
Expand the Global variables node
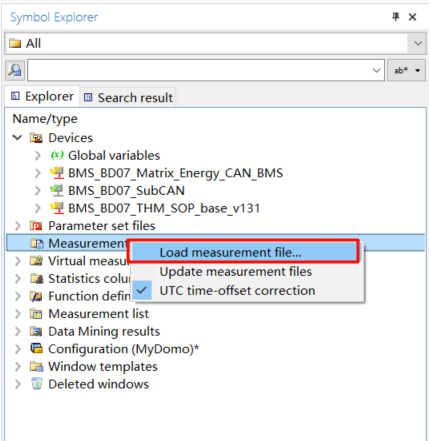38,155
